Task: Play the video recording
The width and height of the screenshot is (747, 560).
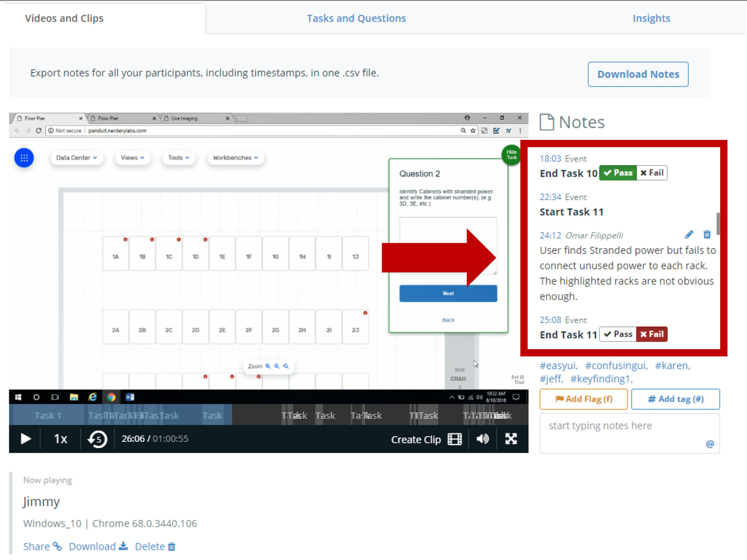Action: coord(25,439)
